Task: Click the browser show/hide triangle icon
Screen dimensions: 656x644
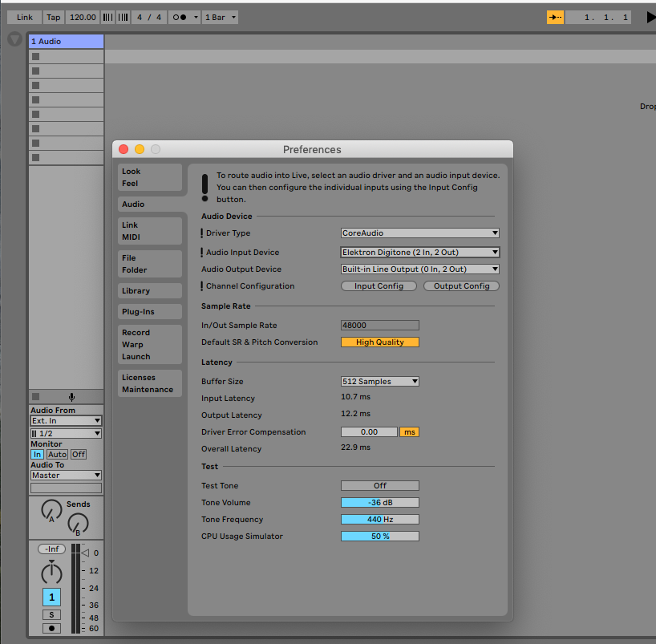Action: point(15,39)
